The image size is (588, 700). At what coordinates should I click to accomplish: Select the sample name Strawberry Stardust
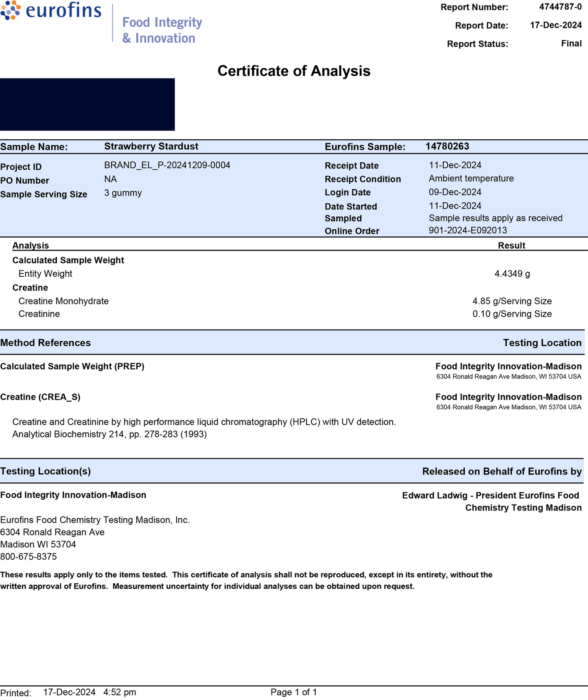click(x=151, y=147)
